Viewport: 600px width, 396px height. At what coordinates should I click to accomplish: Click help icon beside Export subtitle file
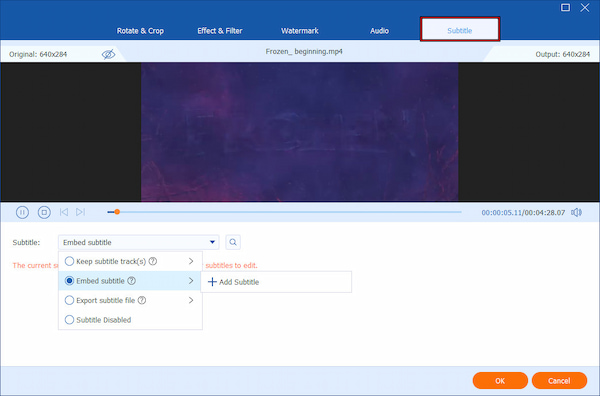tap(142, 300)
